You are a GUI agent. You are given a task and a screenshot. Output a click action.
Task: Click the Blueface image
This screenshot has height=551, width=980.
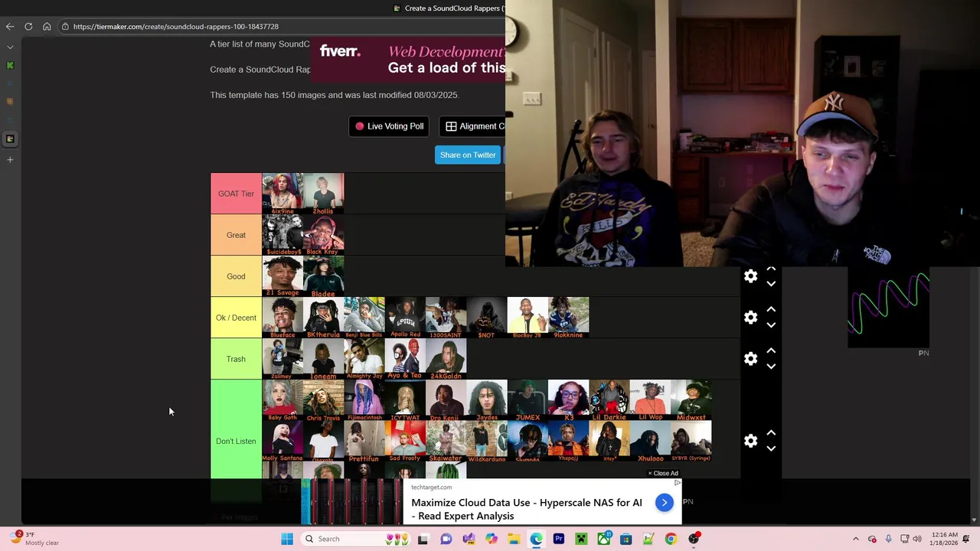pos(283,318)
